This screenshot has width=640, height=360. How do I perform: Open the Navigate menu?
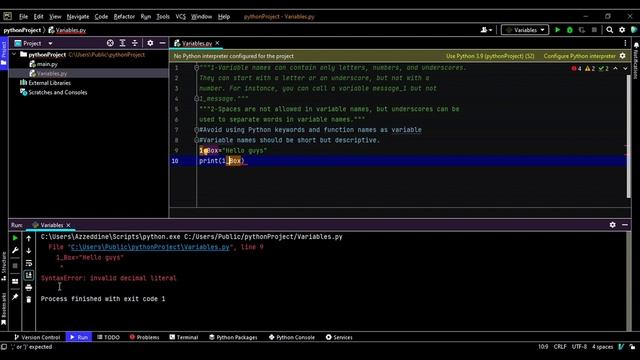coord(78,17)
